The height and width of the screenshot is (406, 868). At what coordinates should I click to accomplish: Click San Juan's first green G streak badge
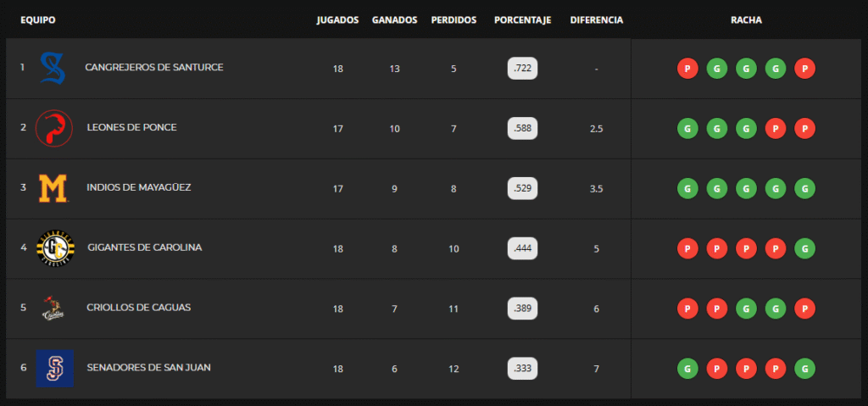coord(687,369)
